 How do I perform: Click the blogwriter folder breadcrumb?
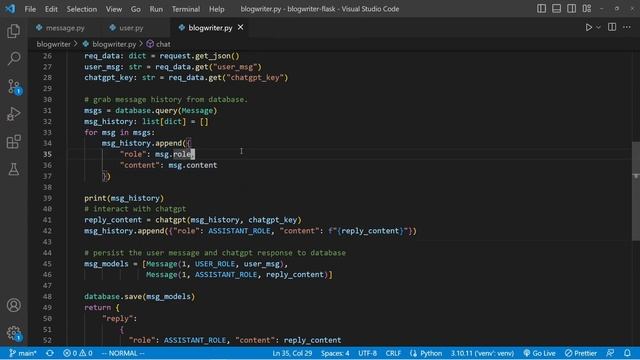pyautogui.click(x=53, y=44)
